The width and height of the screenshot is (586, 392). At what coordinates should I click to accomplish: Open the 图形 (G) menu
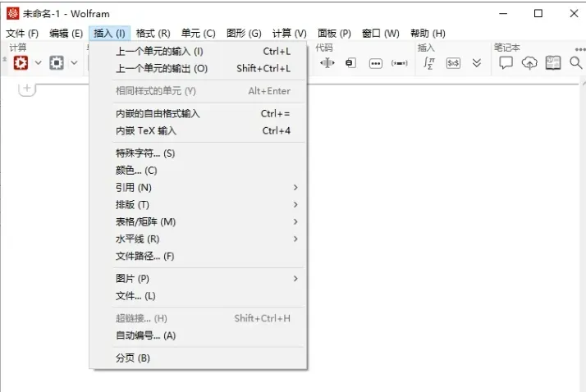coord(244,34)
